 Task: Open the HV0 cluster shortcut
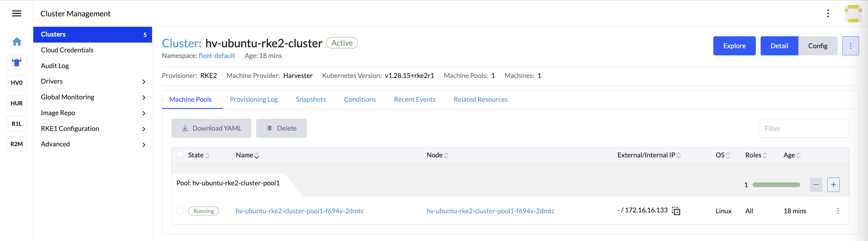(x=17, y=83)
